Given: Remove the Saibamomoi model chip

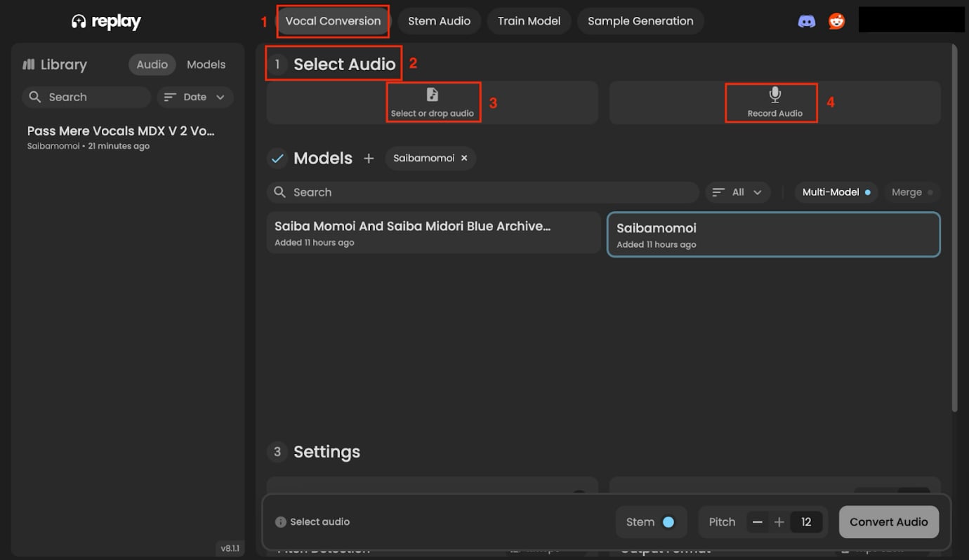Looking at the screenshot, I should (x=464, y=159).
